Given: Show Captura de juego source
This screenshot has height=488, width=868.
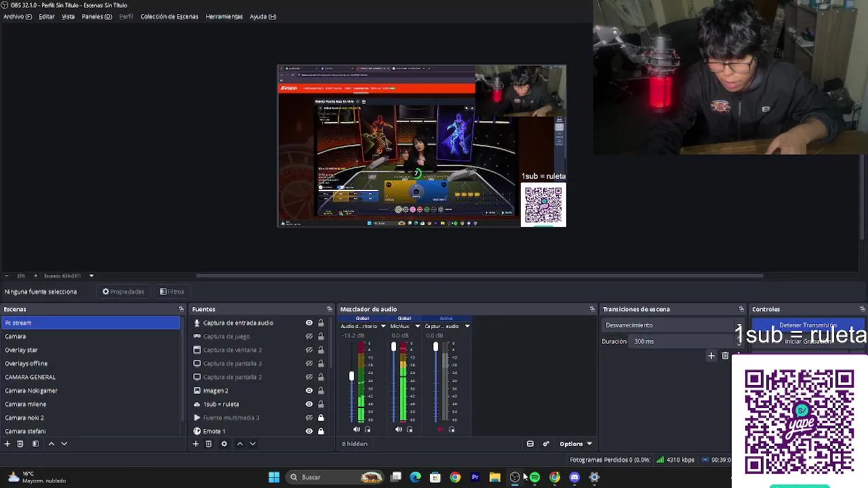Looking at the screenshot, I should (309, 336).
